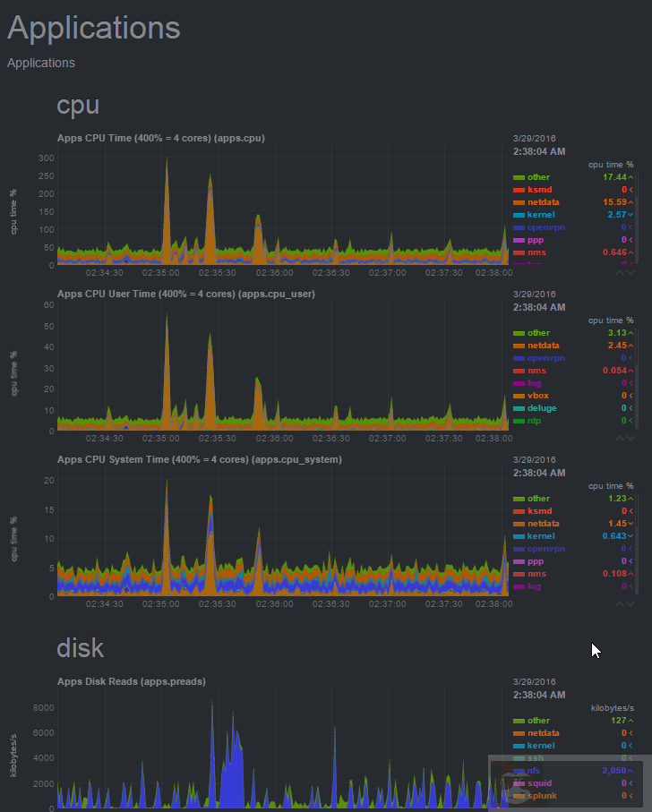Select the ntp label in CPU User Time legend
The width and height of the screenshot is (652, 812).
(x=534, y=421)
